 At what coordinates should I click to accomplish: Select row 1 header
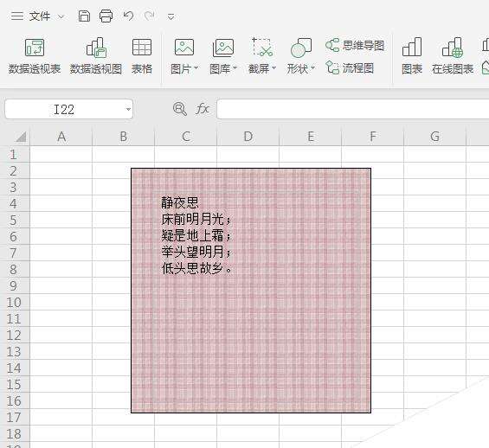(x=15, y=155)
